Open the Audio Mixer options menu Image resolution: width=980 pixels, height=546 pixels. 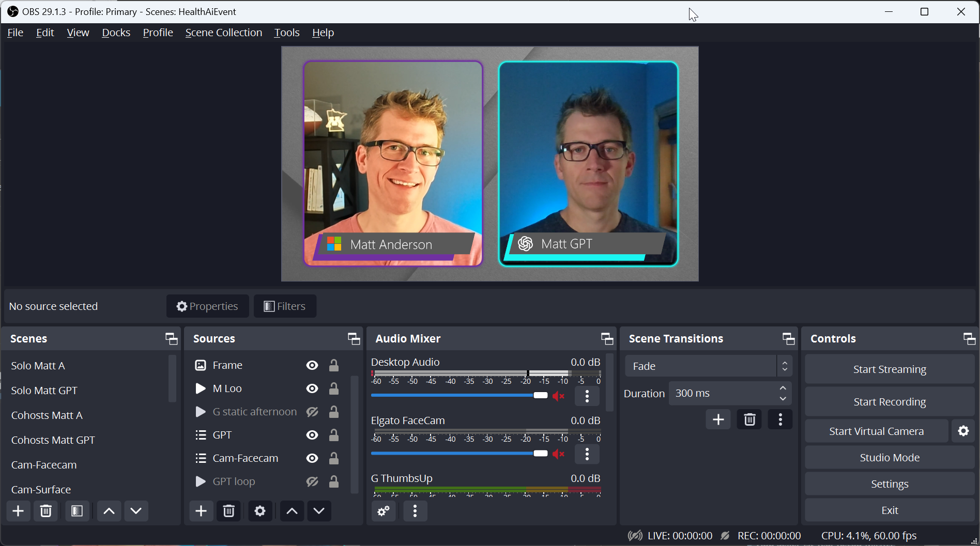(x=415, y=511)
